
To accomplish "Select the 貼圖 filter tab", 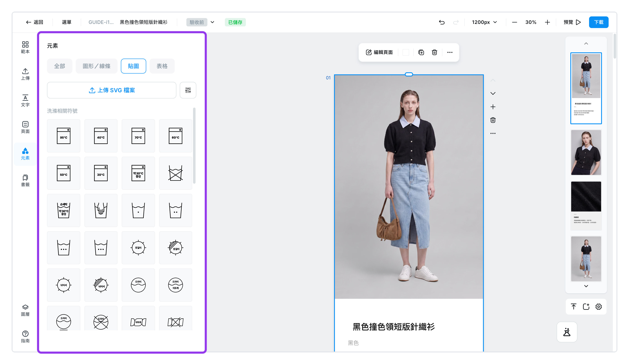I will [x=133, y=66].
